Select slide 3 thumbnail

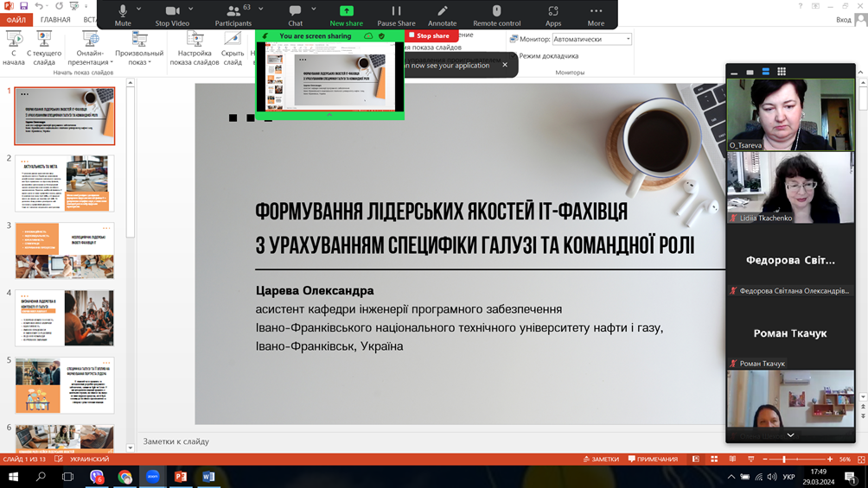click(64, 251)
